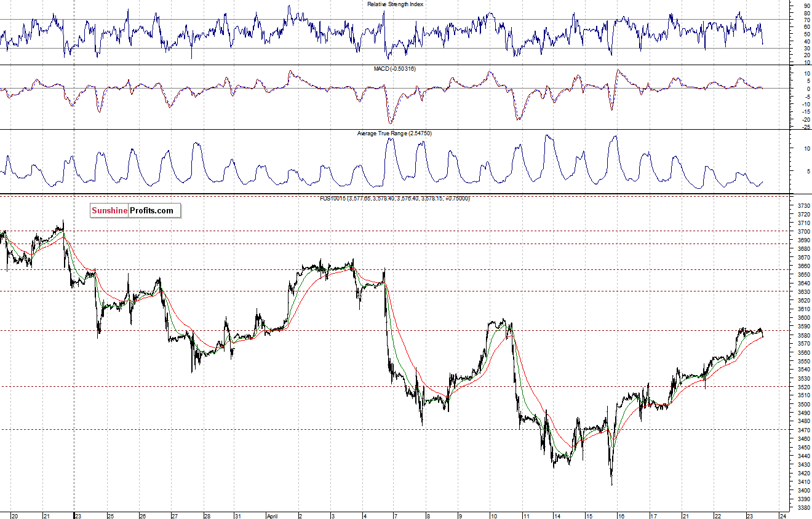Select the 16 date label on the time axis
Viewport: 812px width, 519px height.
pyautogui.click(x=621, y=516)
